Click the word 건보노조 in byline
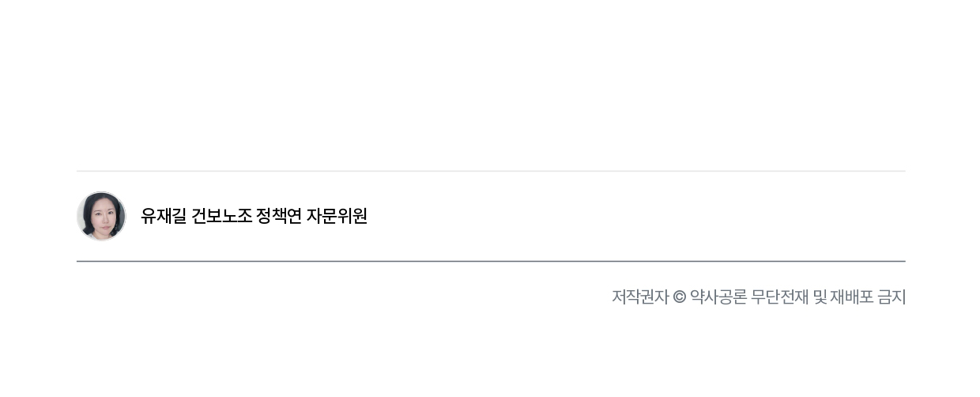The height and width of the screenshot is (397, 980). [x=221, y=216]
